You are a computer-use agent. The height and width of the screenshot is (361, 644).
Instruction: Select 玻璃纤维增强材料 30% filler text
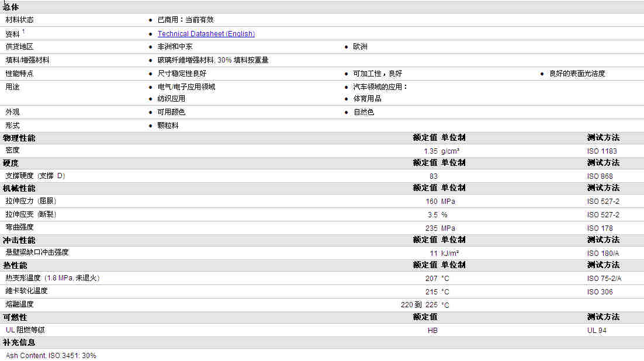[x=213, y=60]
